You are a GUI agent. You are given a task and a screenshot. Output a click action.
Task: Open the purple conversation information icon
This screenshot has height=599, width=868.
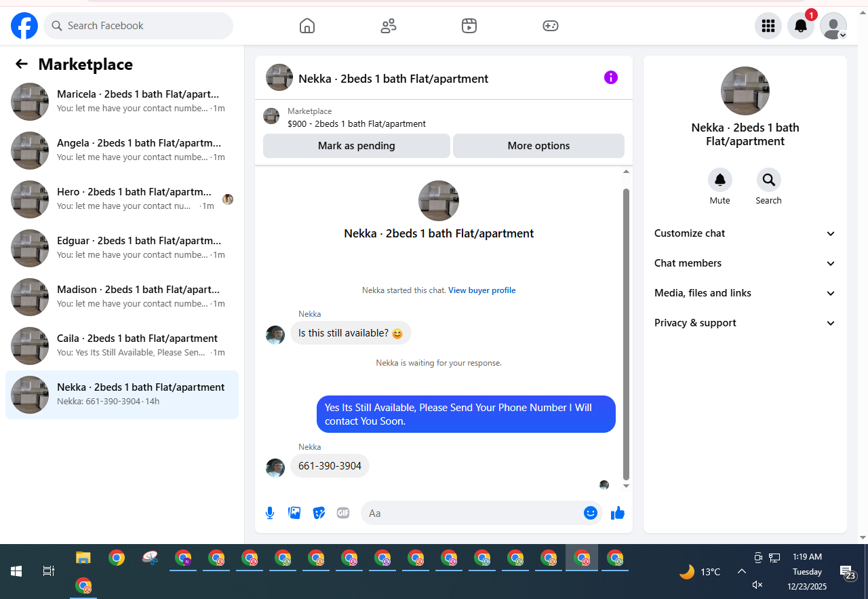point(611,77)
